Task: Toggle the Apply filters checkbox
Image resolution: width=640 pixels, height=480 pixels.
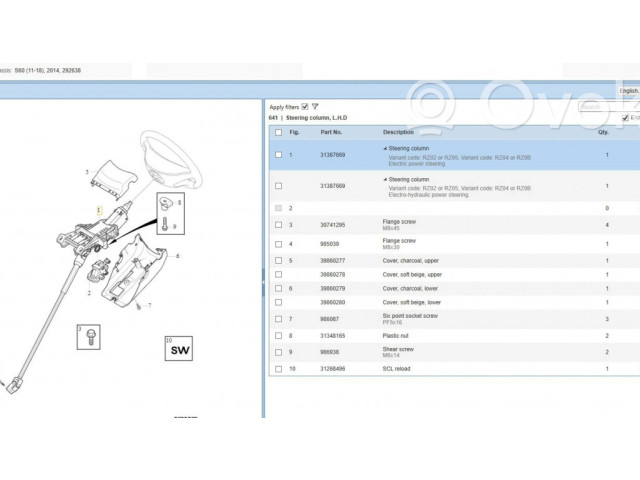Action: click(x=305, y=106)
